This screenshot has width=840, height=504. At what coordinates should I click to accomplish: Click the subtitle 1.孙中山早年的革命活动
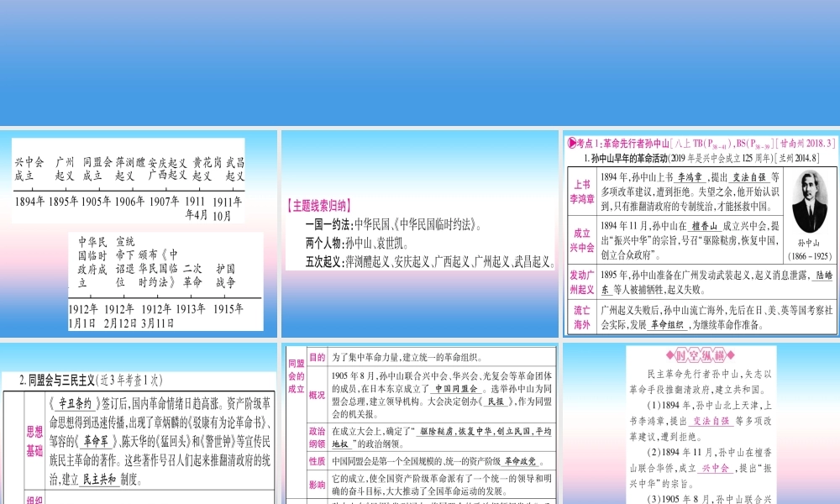626,158
